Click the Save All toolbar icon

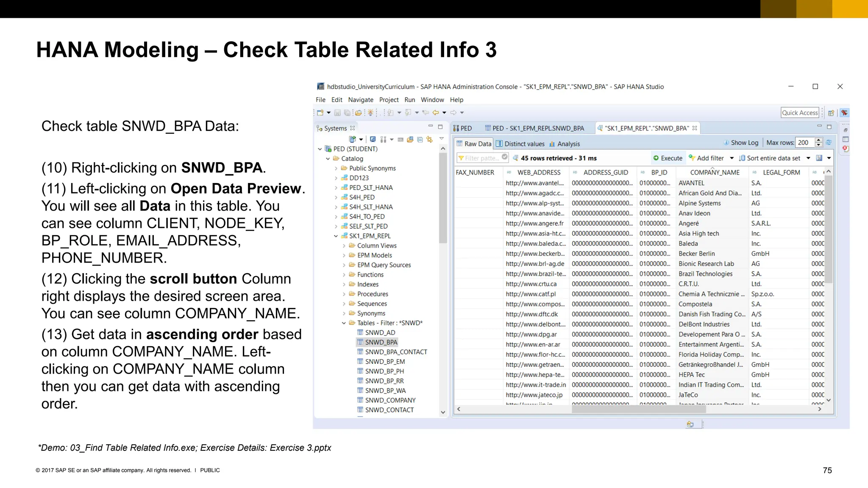click(x=348, y=113)
